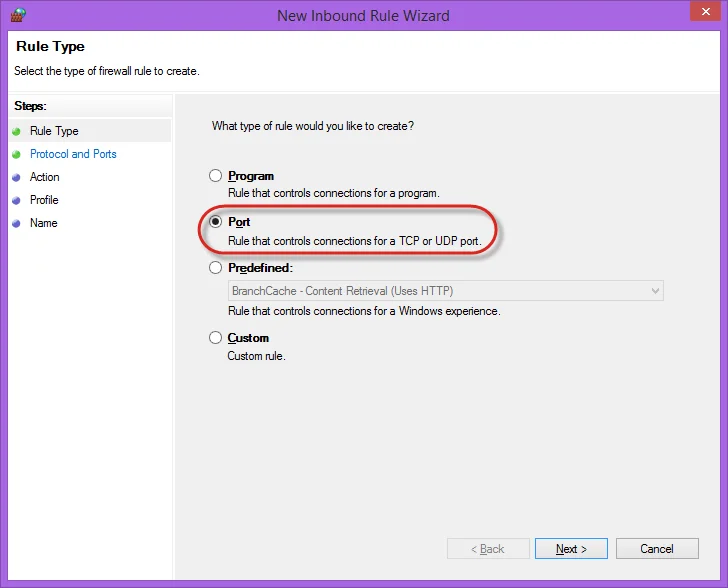Click the firewall icon in the title bar
Image resolution: width=728 pixels, height=588 pixels.
16,15
